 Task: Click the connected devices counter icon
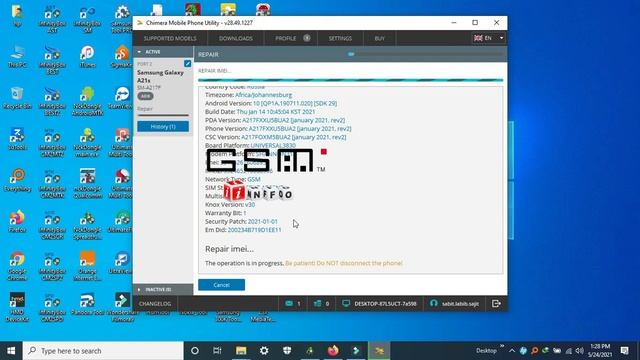click(x=318, y=303)
